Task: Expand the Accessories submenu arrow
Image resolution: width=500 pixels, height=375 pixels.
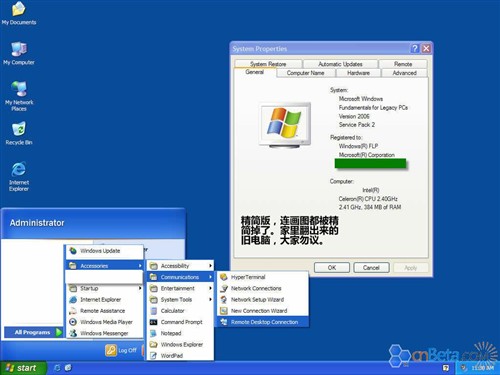Action: click(140, 266)
